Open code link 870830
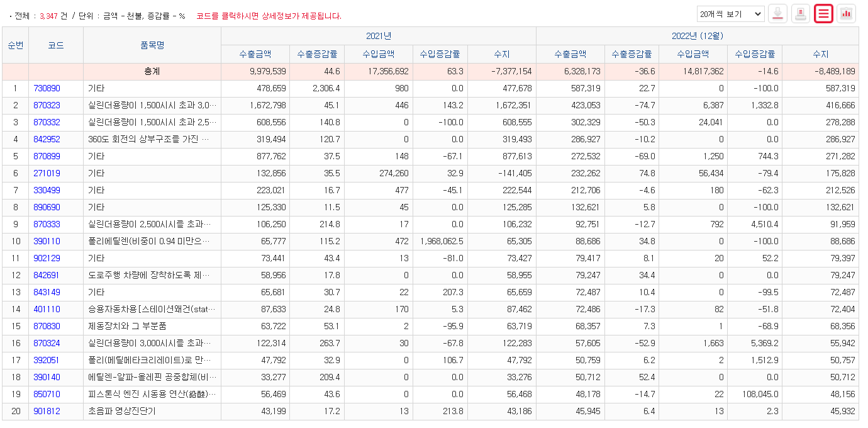Screen dimensions: 868x428 [x=47, y=327]
